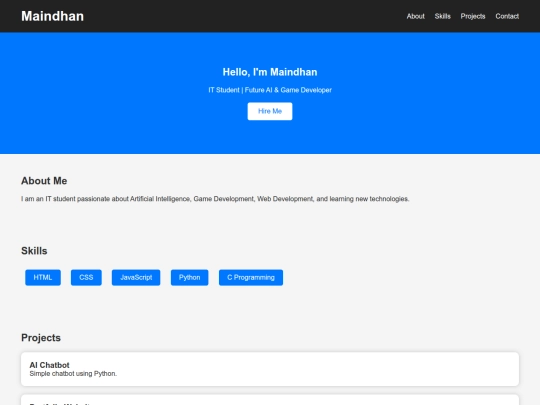Screen dimensions: 540x405
Task: Click the Python skill badge
Action: [189, 278]
